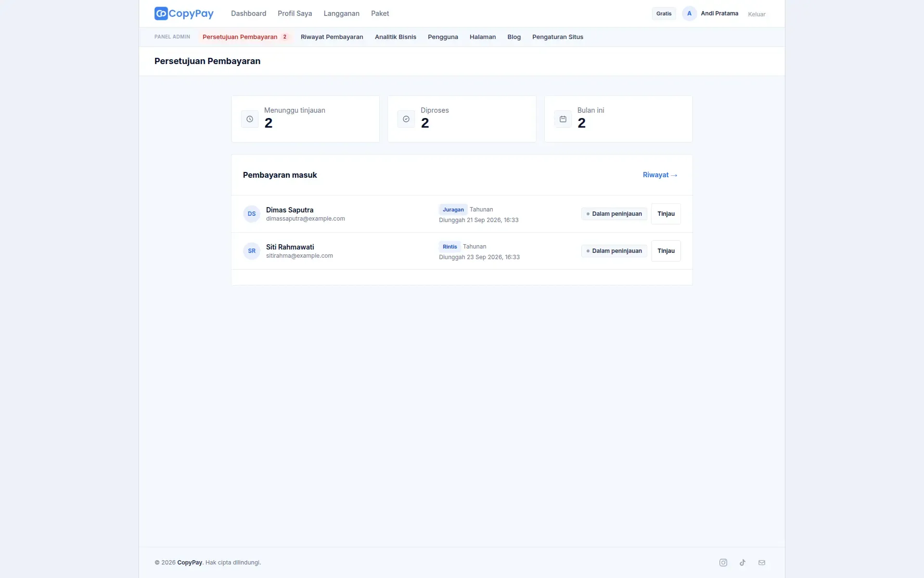Open the Langganan page
924x578 pixels.
[341, 13]
